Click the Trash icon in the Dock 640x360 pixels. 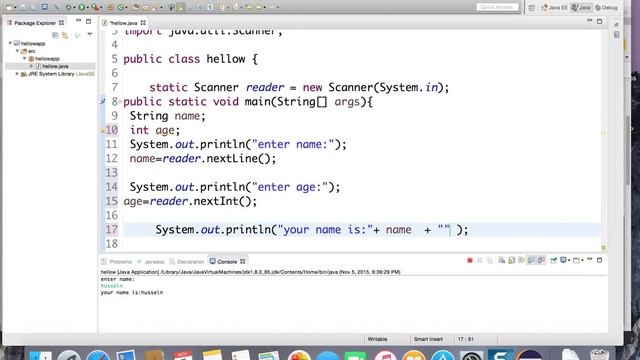(x=600, y=354)
